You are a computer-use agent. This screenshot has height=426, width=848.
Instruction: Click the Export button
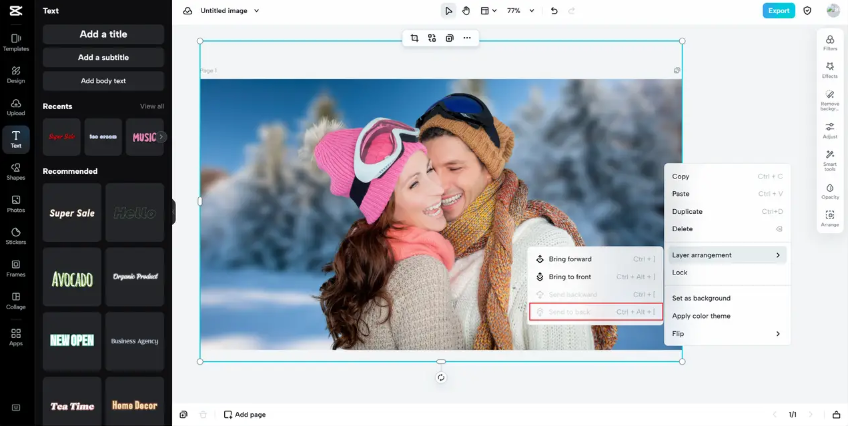pyautogui.click(x=779, y=11)
